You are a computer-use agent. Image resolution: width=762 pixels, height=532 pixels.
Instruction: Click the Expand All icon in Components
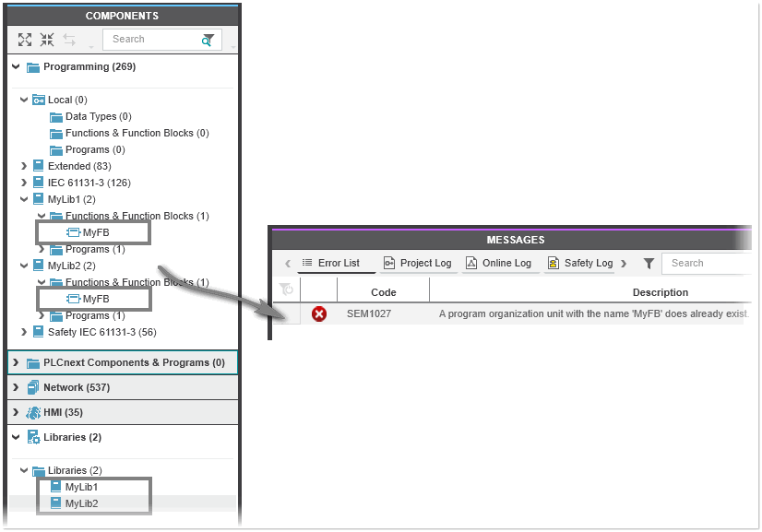point(25,40)
